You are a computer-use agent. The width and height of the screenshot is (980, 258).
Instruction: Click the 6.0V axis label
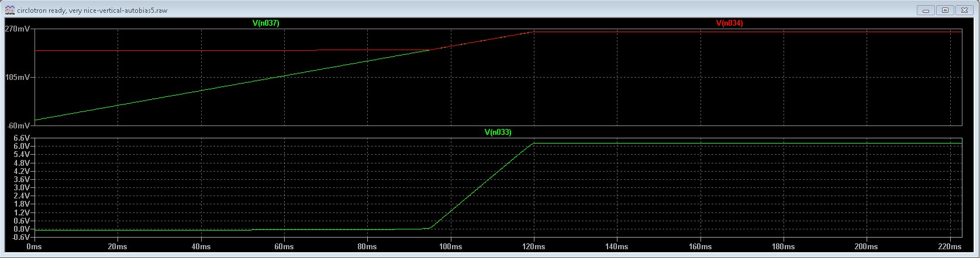[x=22, y=146]
